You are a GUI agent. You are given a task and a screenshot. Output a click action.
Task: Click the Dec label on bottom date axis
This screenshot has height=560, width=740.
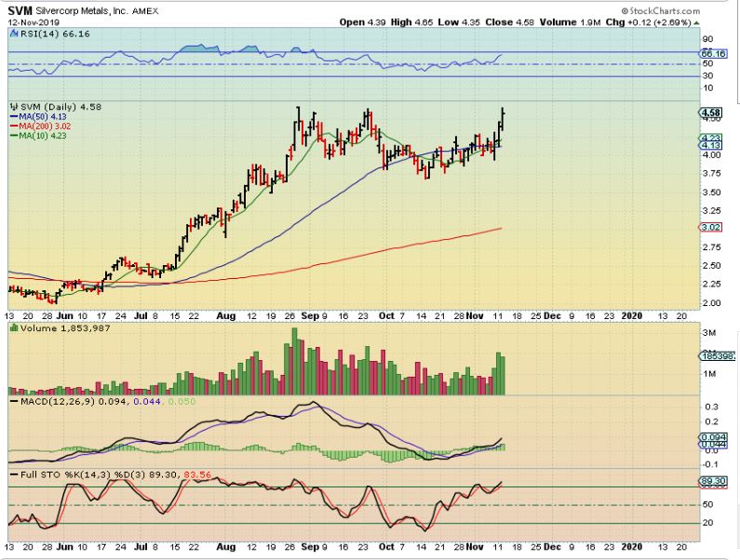pyautogui.click(x=552, y=547)
